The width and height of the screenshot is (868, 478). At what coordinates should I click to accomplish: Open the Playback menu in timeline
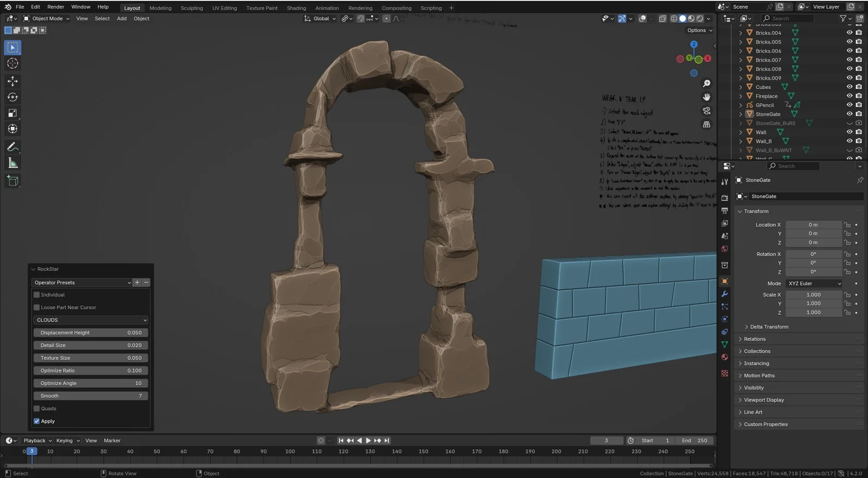37,441
